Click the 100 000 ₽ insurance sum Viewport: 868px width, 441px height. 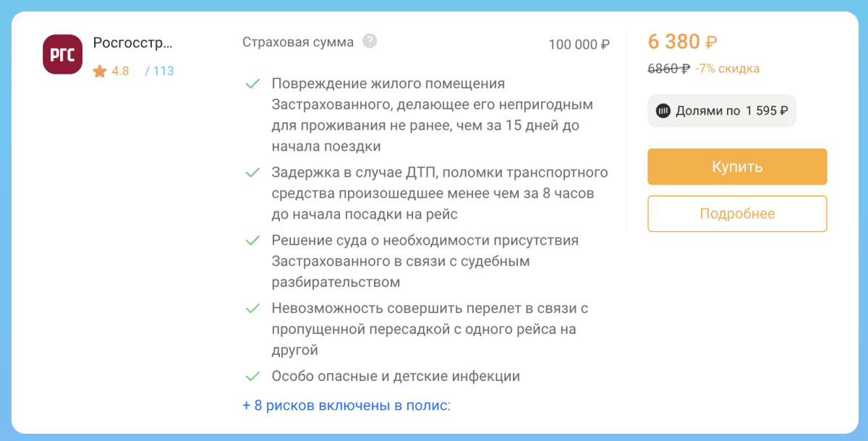click(579, 45)
